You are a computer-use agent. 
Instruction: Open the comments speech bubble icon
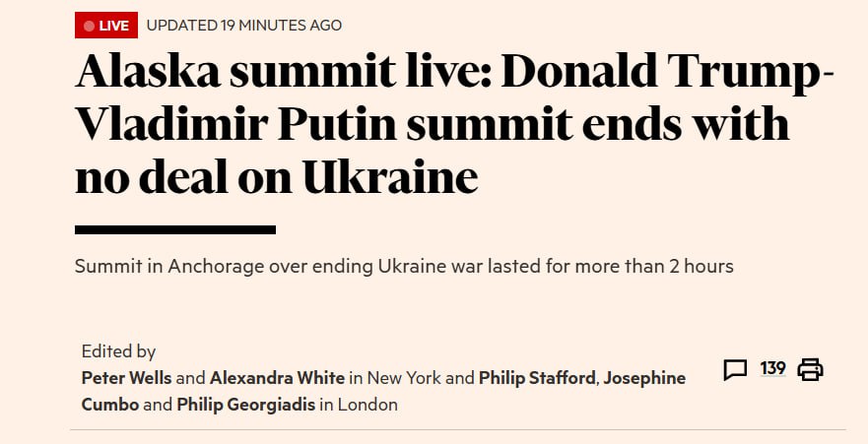(x=735, y=370)
